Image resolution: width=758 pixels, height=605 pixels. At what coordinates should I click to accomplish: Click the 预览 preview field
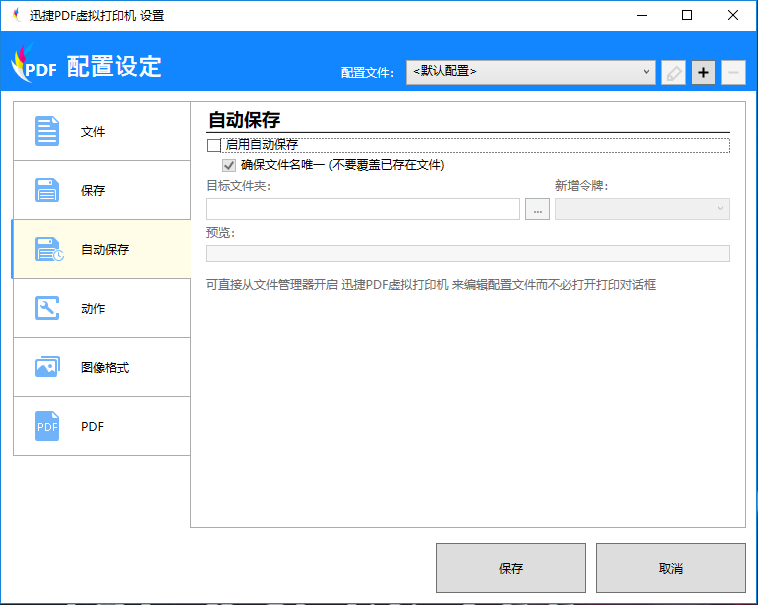(467, 253)
